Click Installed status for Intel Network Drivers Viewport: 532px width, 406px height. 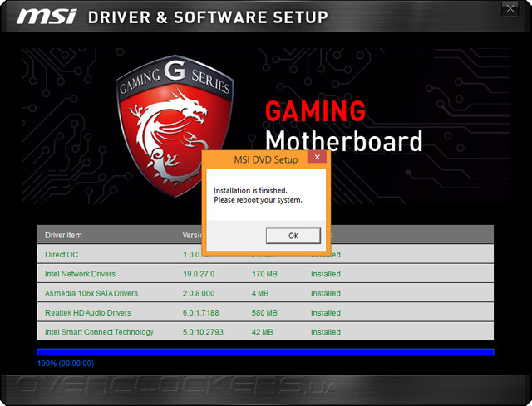click(326, 274)
